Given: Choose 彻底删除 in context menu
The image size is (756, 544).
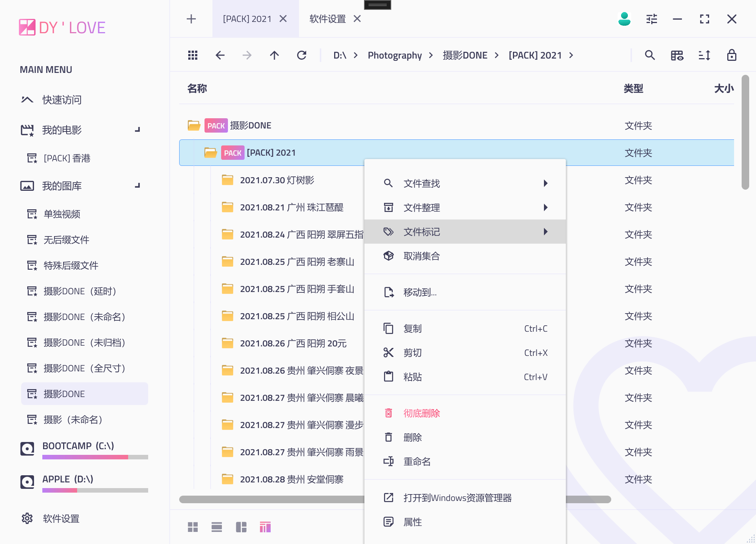Looking at the screenshot, I should (x=465, y=413).
